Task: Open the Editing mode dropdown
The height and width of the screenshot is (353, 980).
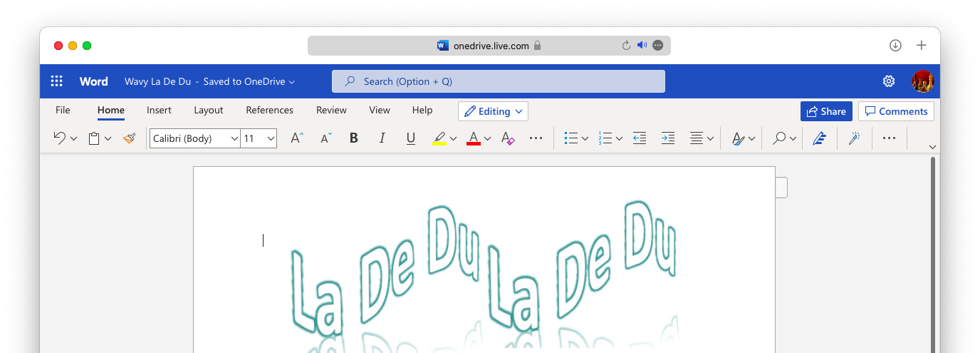Action: click(493, 111)
